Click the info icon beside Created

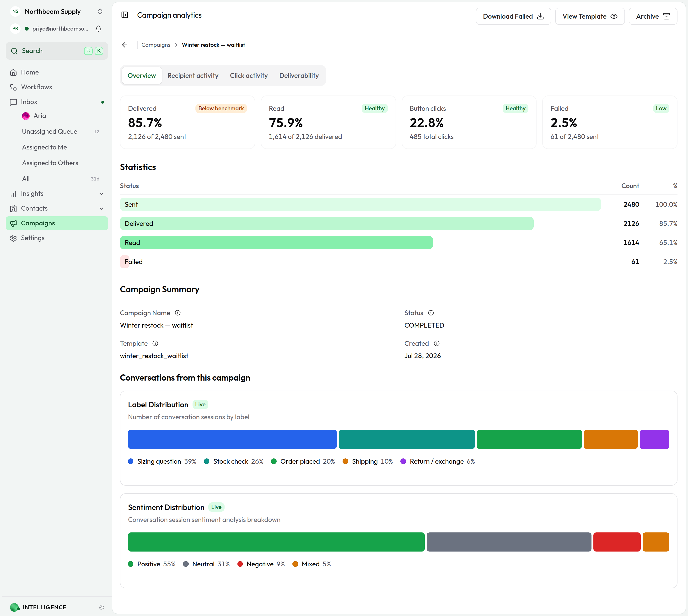coord(437,343)
